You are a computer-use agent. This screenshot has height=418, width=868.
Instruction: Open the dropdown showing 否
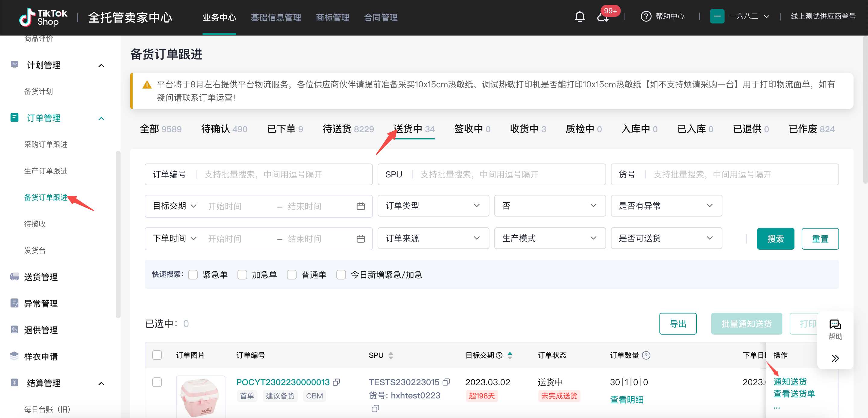(x=549, y=205)
